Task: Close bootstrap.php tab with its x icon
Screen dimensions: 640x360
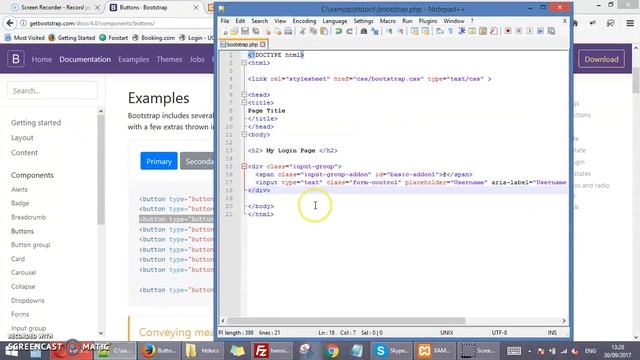Action: [262, 44]
